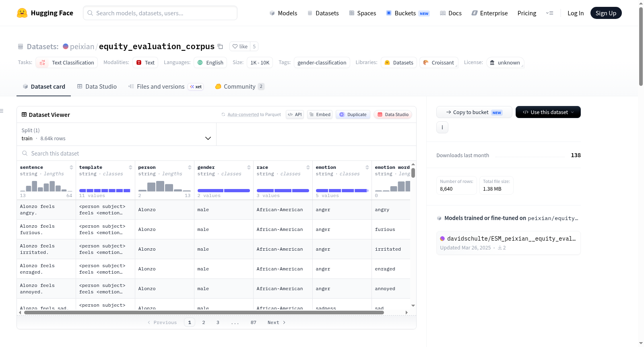Click the 1K - 10K size tag
Image resolution: width=644 pixels, height=347 pixels.
260,62
